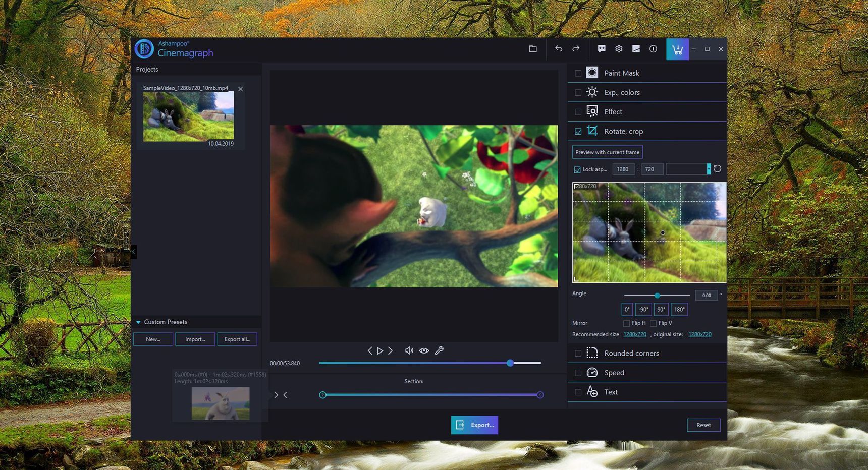Viewport: 868px width, 470px height.
Task: Click the crop width field 1280
Action: [x=623, y=169]
